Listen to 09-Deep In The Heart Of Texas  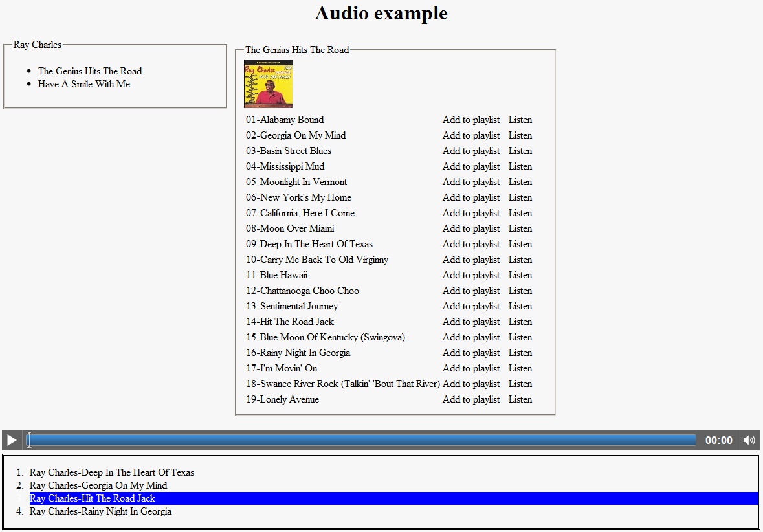point(520,245)
